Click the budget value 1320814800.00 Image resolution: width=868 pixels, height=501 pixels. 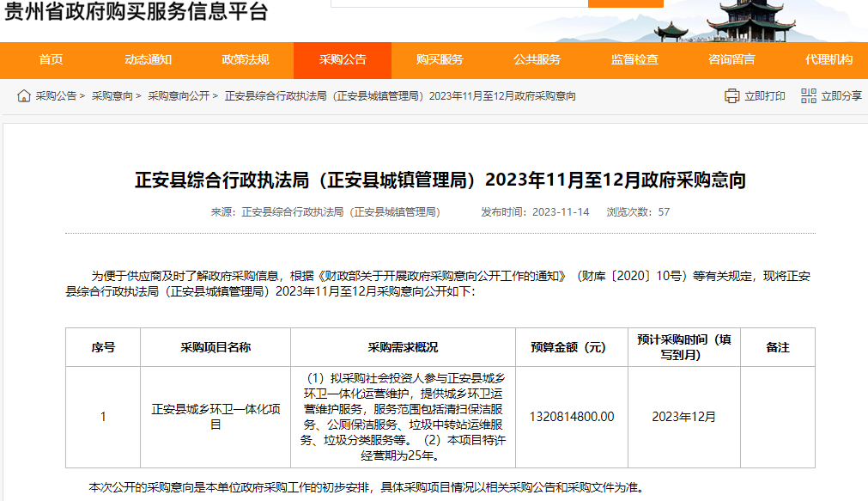tap(572, 417)
